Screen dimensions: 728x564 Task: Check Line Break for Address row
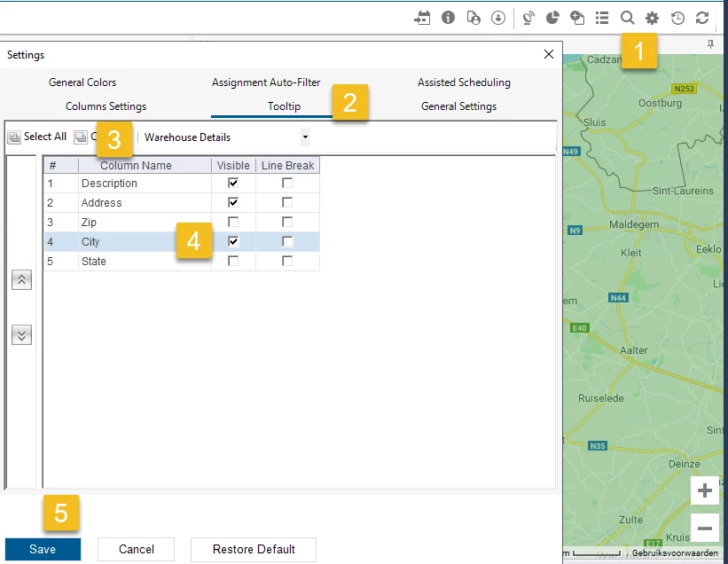[x=286, y=202]
